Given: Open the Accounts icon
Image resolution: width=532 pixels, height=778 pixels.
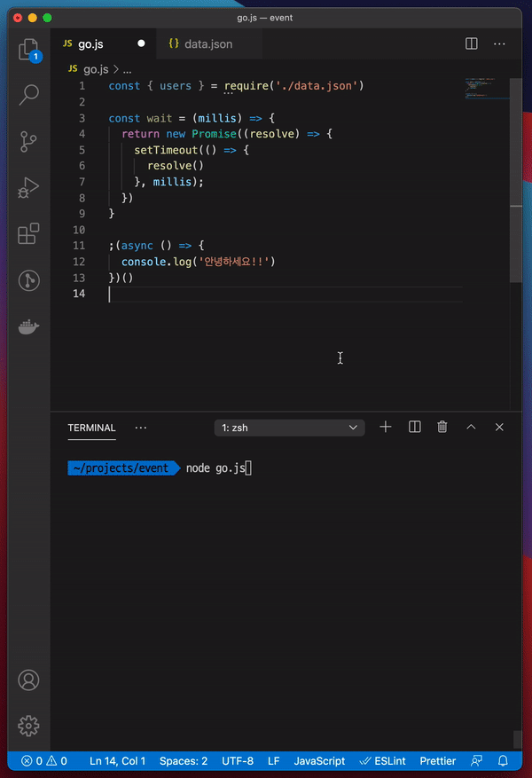Looking at the screenshot, I should (x=28, y=680).
